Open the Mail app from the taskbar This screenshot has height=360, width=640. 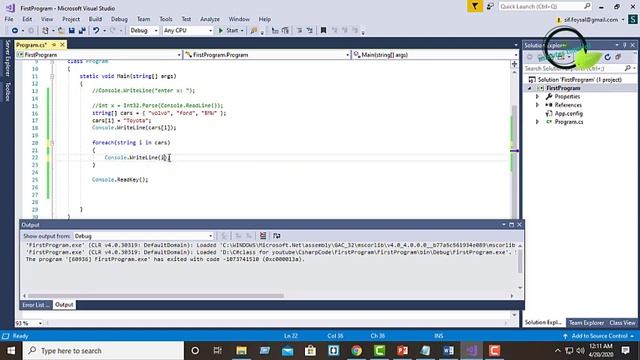(x=287, y=351)
